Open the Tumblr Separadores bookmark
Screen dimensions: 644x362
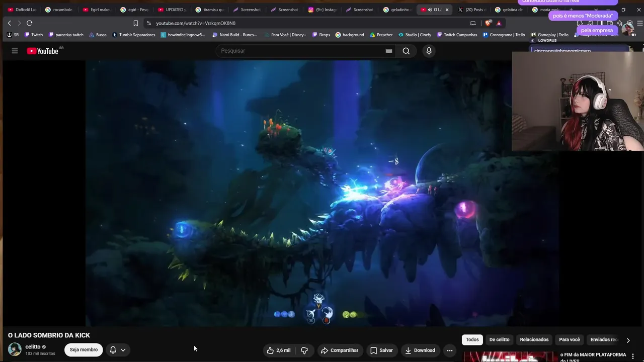(134, 35)
